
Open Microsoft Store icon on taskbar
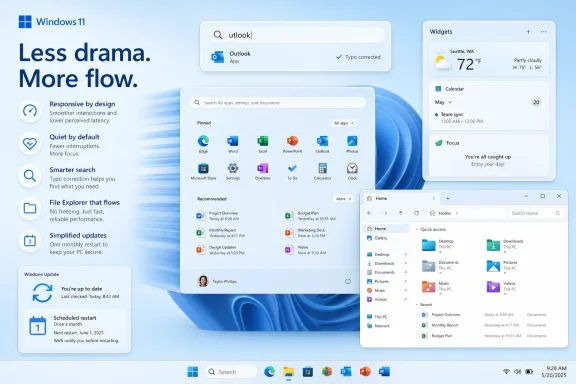click(x=308, y=372)
